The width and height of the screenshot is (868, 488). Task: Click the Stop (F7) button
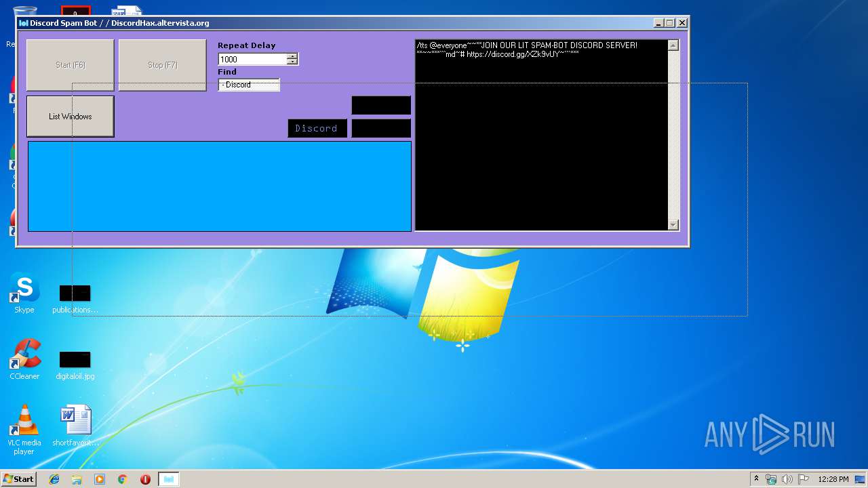(162, 65)
